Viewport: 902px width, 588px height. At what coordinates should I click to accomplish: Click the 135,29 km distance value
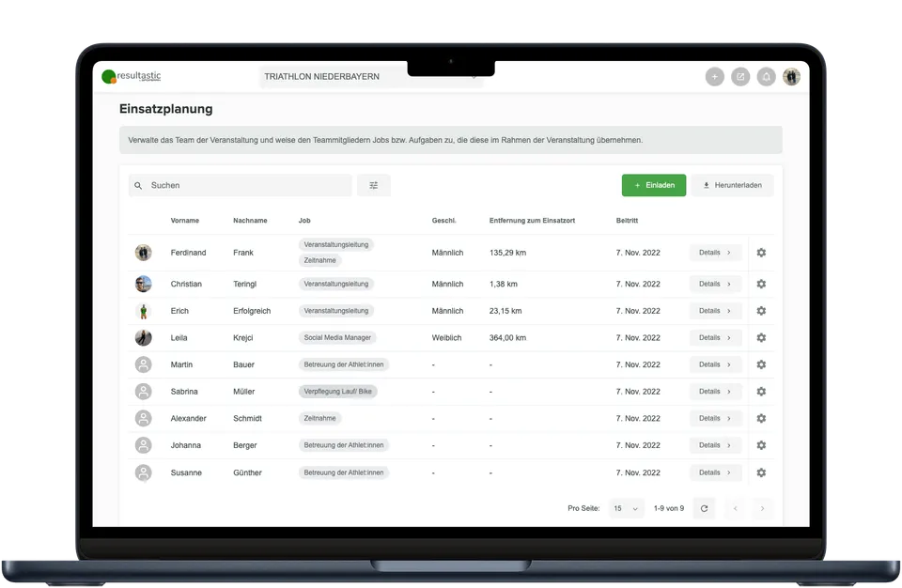click(x=508, y=253)
